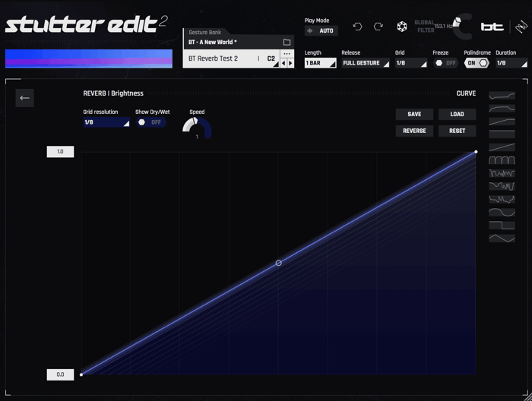Click the 0.0 minimum value field
The width and height of the screenshot is (532, 401).
coord(60,374)
